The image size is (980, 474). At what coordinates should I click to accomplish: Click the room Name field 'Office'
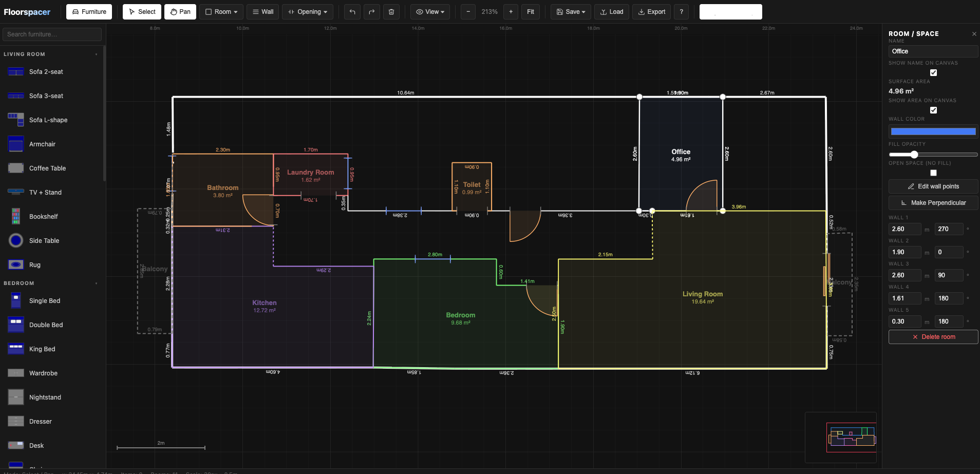point(933,51)
